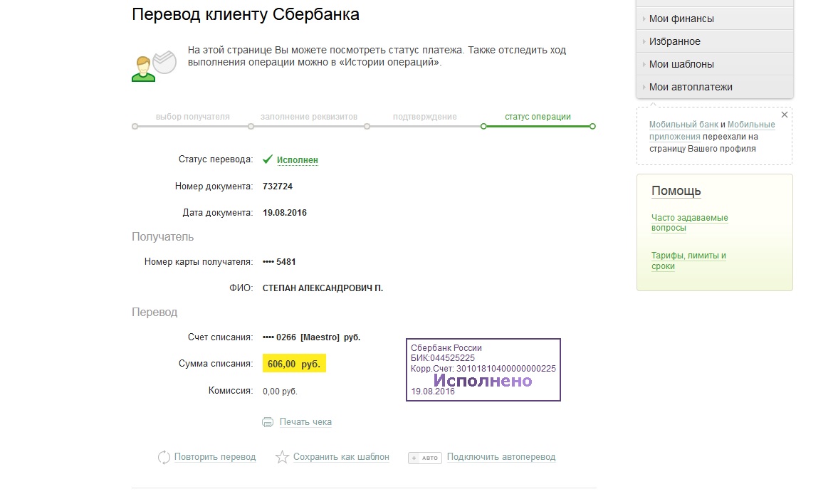This screenshot has height=504, width=838.
Task: Click Подключить автоперевод link
Action: coord(501,457)
